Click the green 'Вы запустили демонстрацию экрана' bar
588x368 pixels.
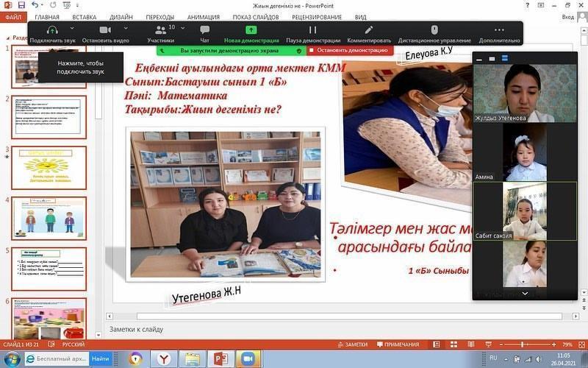point(231,51)
